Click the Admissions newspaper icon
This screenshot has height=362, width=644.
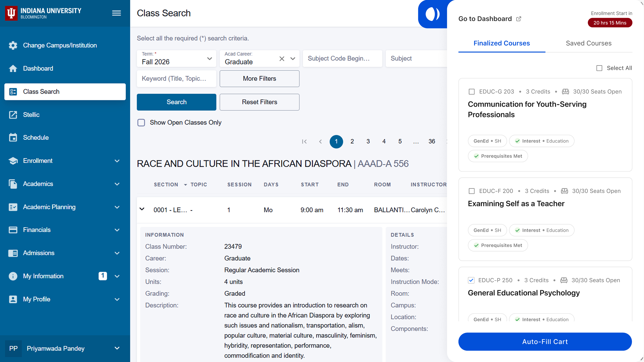pyautogui.click(x=13, y=253)
